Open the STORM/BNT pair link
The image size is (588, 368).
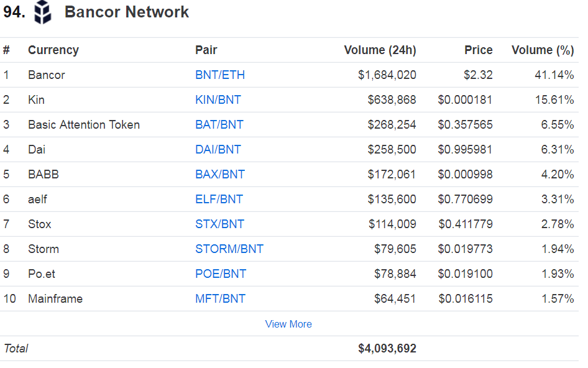click(229, 249)
